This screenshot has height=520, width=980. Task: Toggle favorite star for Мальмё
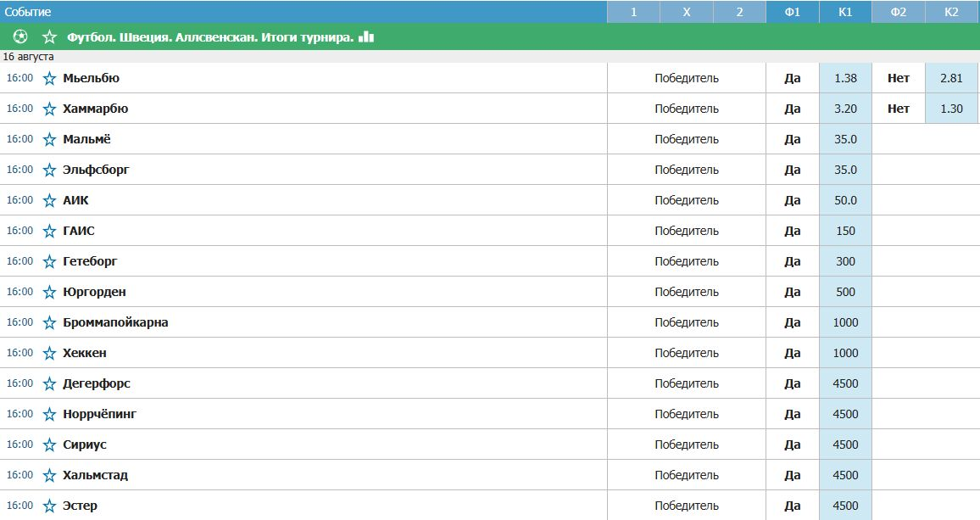coord(49,139)
